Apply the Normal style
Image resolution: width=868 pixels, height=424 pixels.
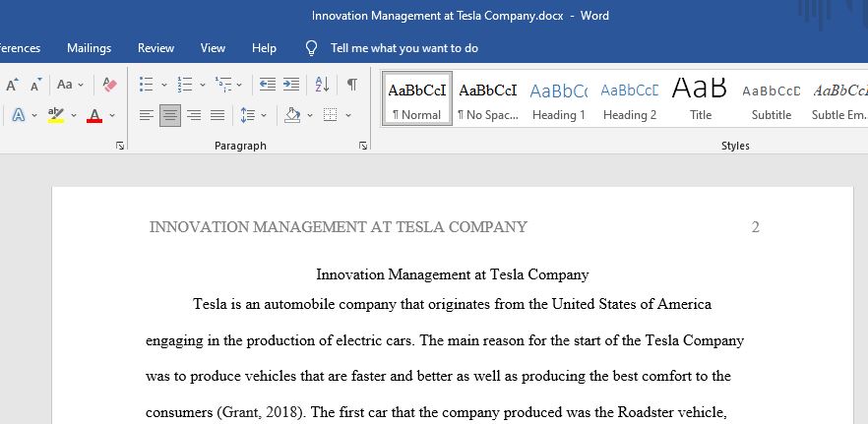pos(417,98)
